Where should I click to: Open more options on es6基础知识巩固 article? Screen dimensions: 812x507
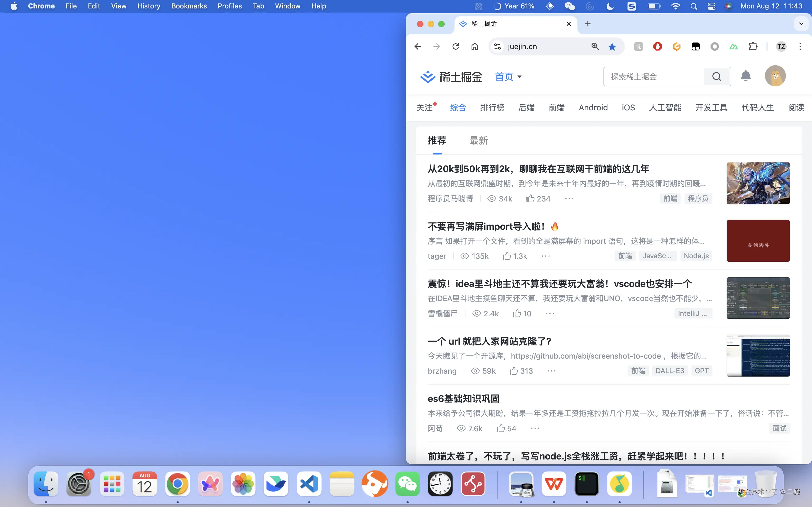[534, 428]
